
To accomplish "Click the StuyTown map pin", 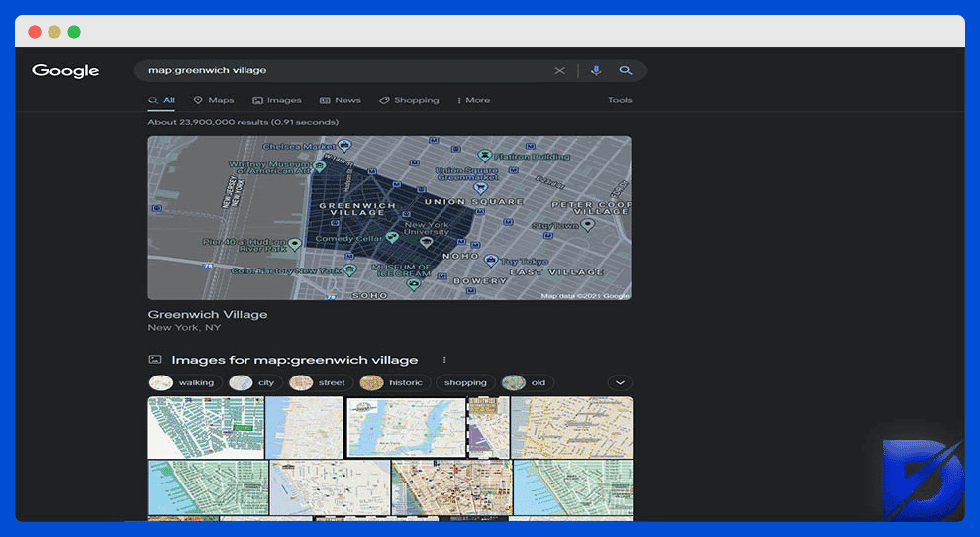I will click(587, 225).
